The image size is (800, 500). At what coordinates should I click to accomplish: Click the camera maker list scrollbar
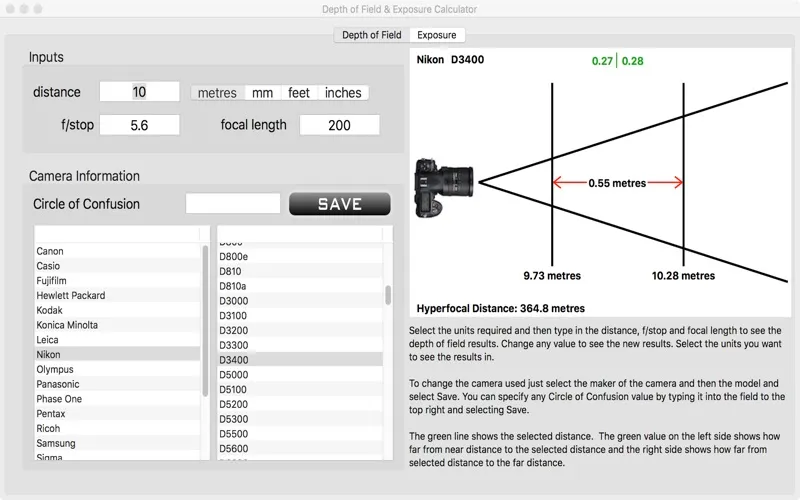point(205,321)
